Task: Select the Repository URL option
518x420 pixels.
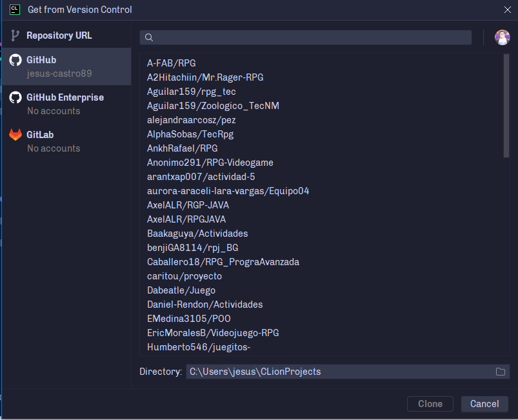Action: pyautogui.click(x=66, y=35)
